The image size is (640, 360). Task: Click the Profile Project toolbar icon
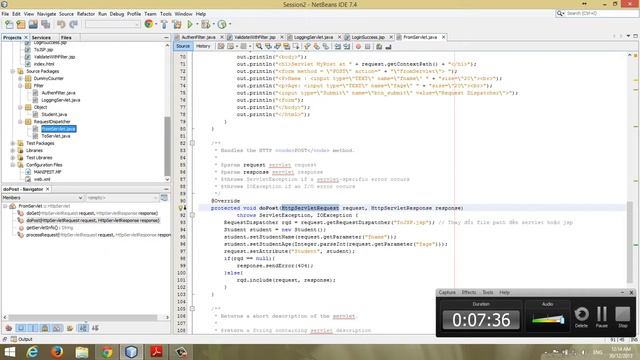pos(222,24)
